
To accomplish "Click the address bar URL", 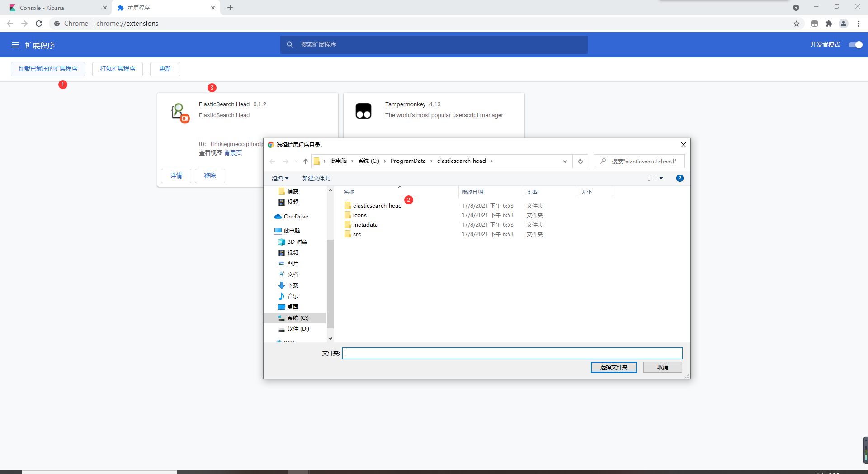I will pos(127,24).
